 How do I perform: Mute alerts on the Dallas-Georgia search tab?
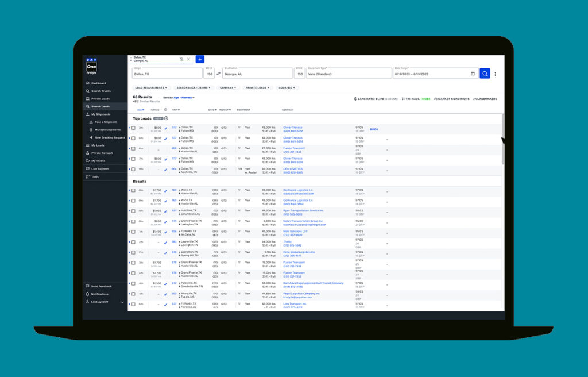tap(181, 59)
